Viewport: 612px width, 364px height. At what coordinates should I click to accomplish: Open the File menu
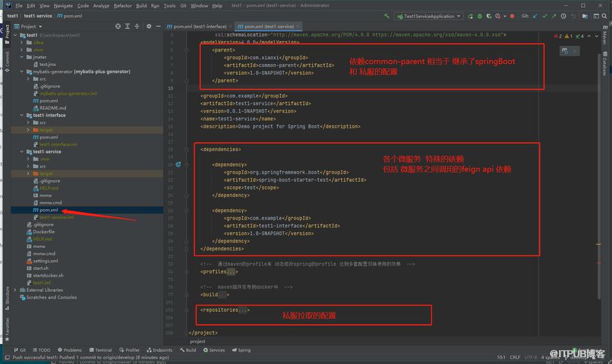[x=19, y=5]
